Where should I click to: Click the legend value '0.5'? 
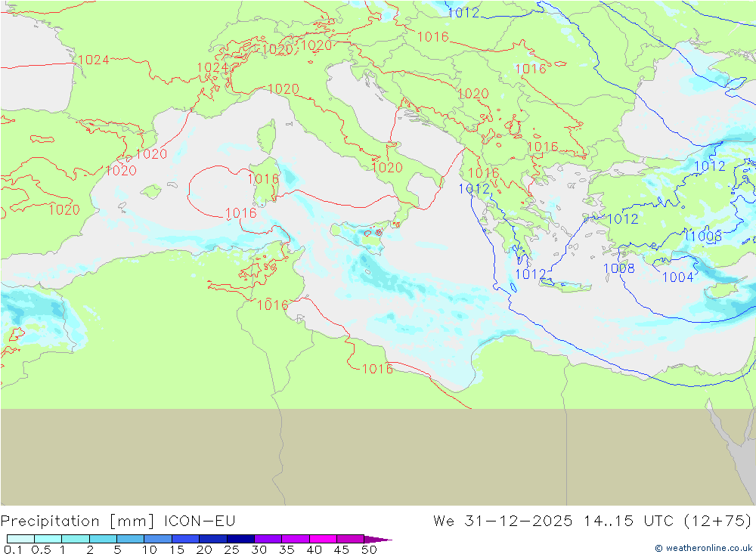[x=41, y=549]
